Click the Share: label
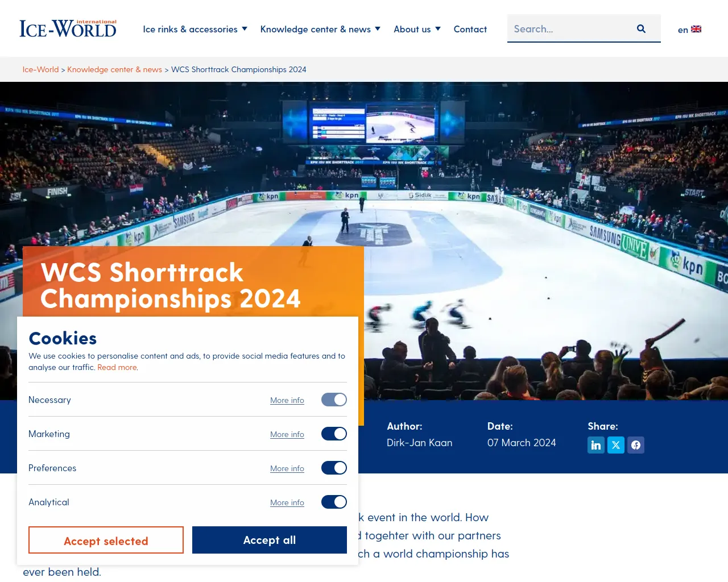The image size is (728, 582). [x=603, y=426]
